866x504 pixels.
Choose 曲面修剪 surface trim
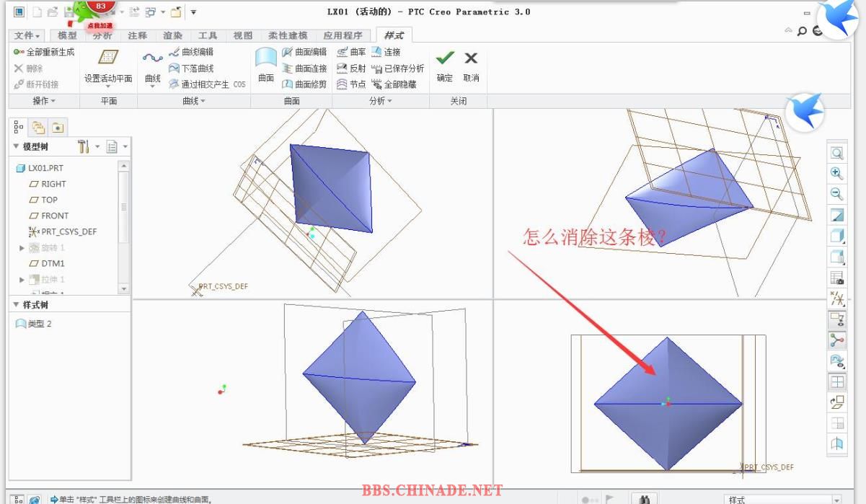(304, 84)
